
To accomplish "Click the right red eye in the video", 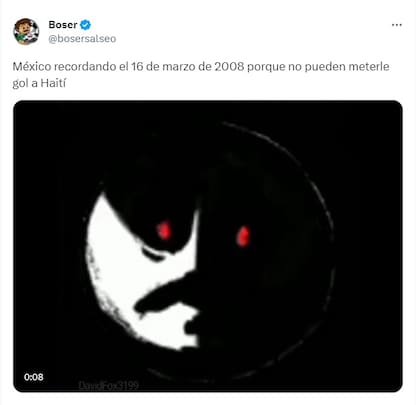I will coord(243,236).
